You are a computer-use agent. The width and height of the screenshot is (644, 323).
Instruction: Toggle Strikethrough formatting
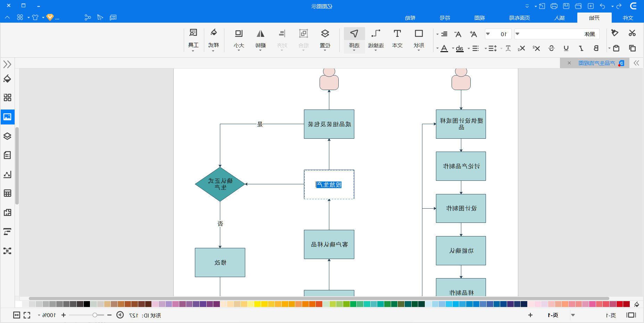click(x=551, y=48)
